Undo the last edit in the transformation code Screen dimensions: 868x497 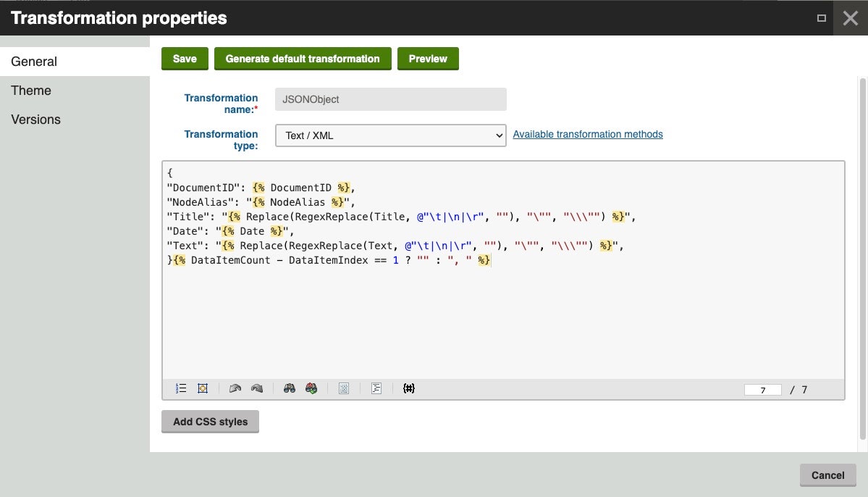coord(235,388)
